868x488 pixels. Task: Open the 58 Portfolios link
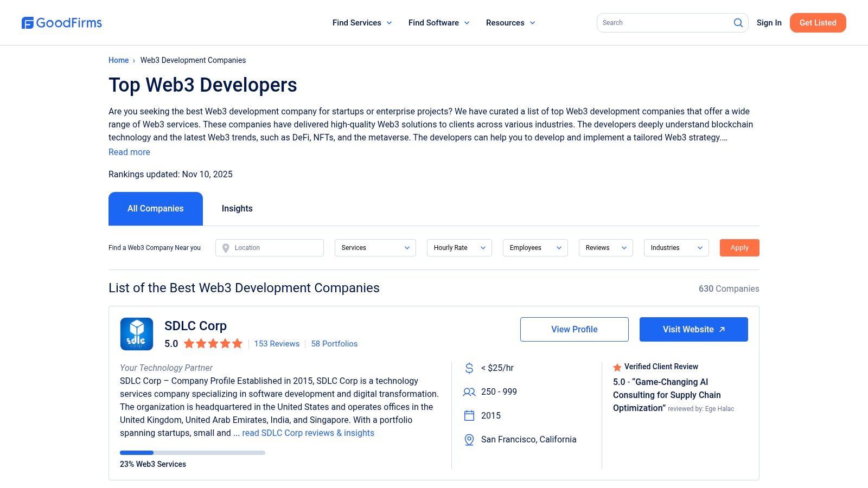tap(334, 344)
